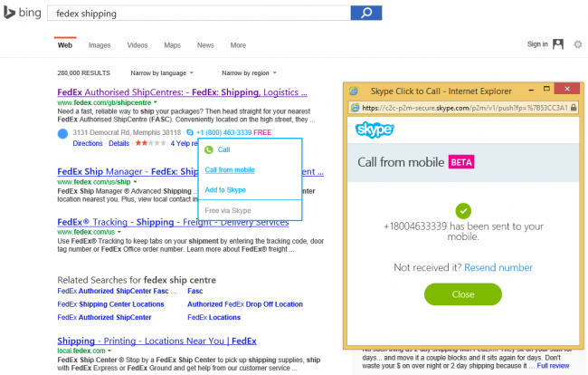Switch to the Images tab
The height and width of the screenshot is (375, 588).
(100, 45)
